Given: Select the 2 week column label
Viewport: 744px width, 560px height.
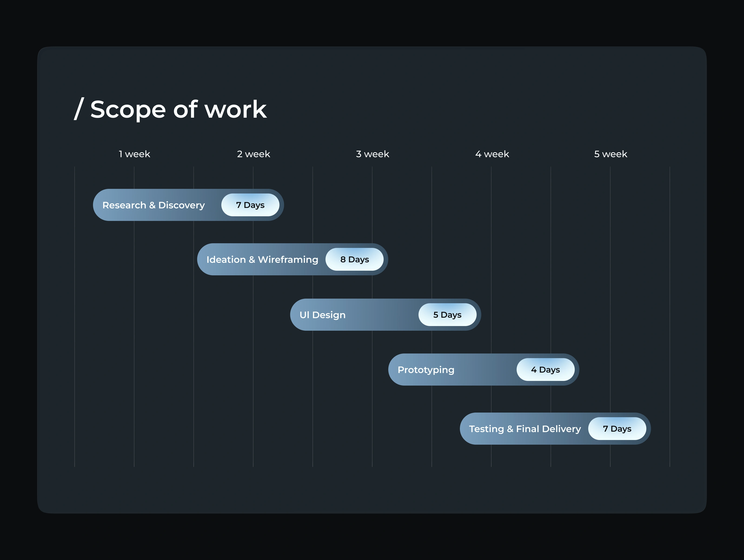Looking at the screenshot, I should [x=253, y=154].
